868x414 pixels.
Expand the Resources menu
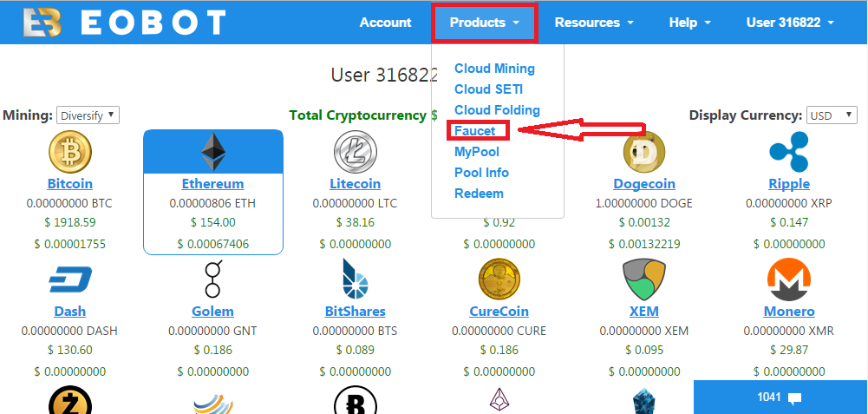click(x=594, y=23)
